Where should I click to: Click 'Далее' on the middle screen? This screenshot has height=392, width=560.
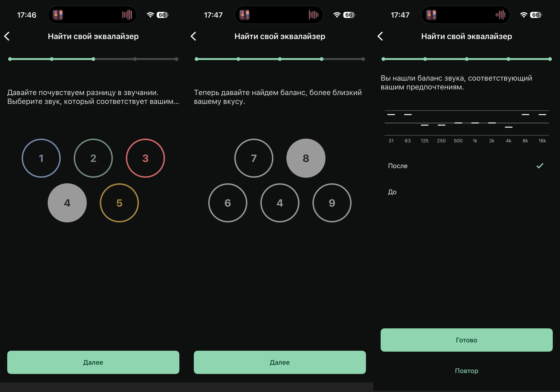[280, 362]
